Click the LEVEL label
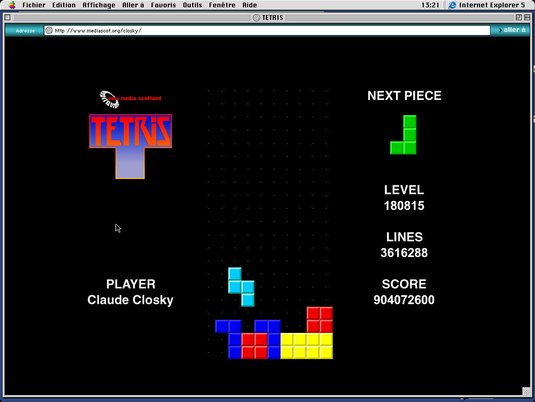The height and width of the screenshot is (402, 535). pyautogui.click(x=404, y=190)
